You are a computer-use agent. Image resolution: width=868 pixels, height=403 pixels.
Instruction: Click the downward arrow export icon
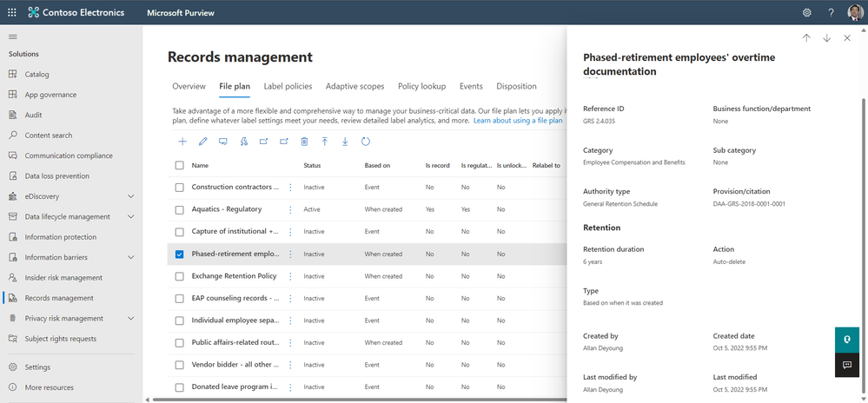point(345,141)
